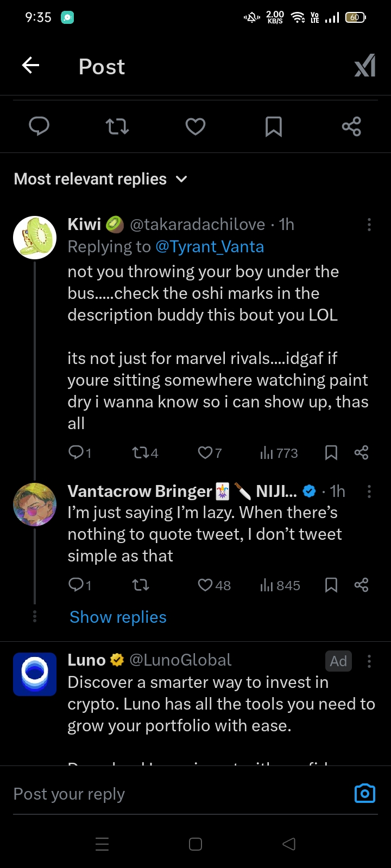Open Grok xAI icon in header

click(364, 66)
